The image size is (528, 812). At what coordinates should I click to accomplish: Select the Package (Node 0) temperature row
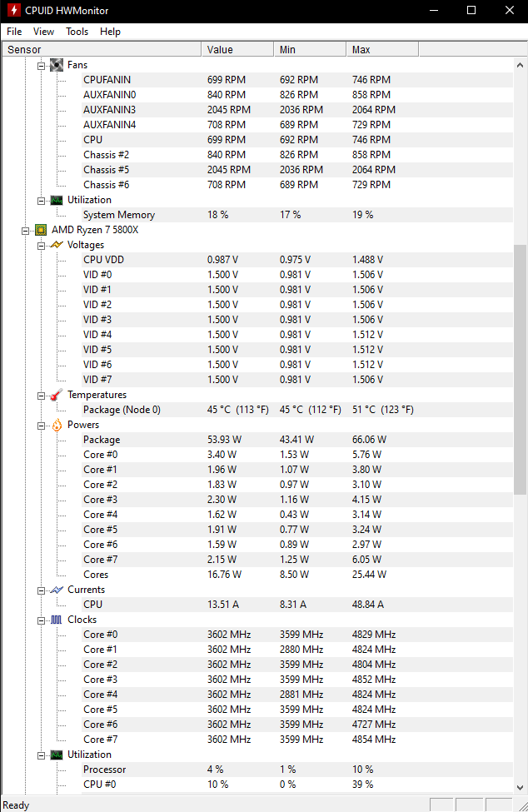click(297, 410)
